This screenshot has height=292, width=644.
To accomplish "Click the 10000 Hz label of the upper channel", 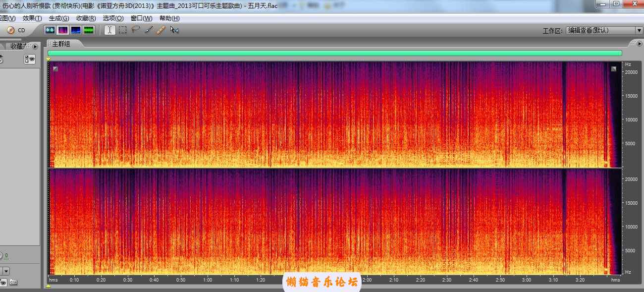I will click(x=630, y=119).
